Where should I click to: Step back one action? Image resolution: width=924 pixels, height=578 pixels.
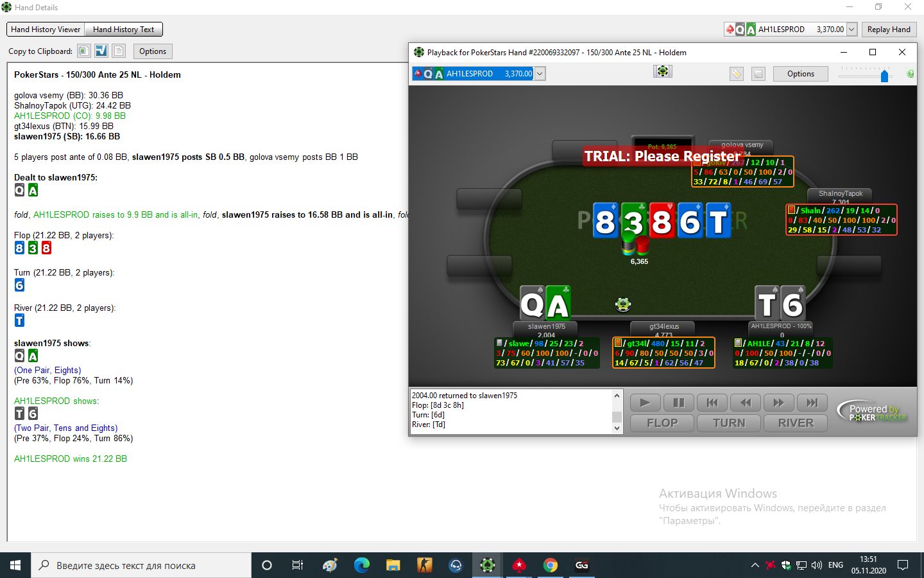click(746, 403)
